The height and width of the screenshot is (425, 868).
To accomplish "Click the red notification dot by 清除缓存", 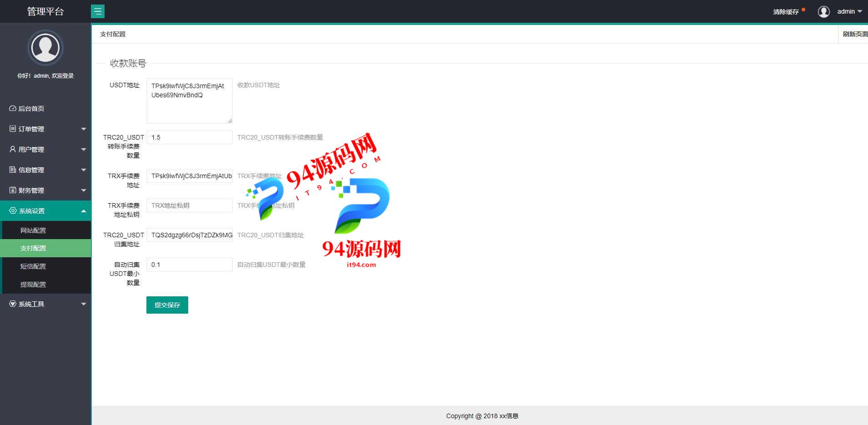I will coord(803,10).
